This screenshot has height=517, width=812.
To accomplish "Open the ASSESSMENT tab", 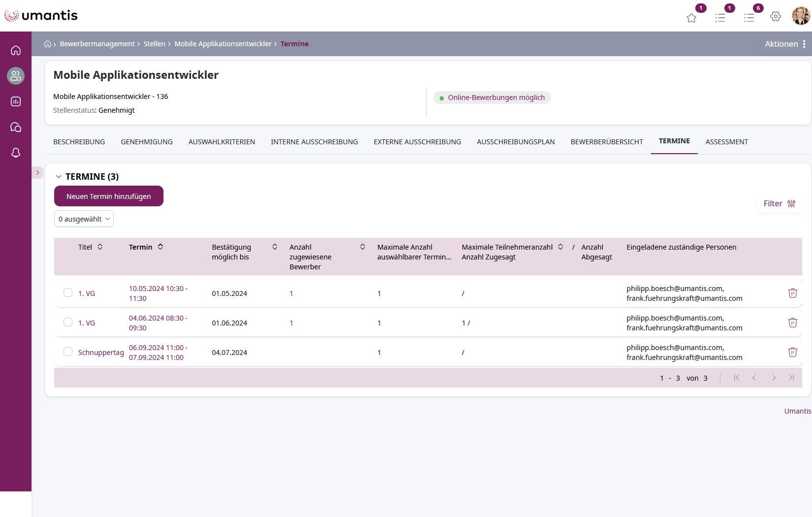I will (726, 142).
